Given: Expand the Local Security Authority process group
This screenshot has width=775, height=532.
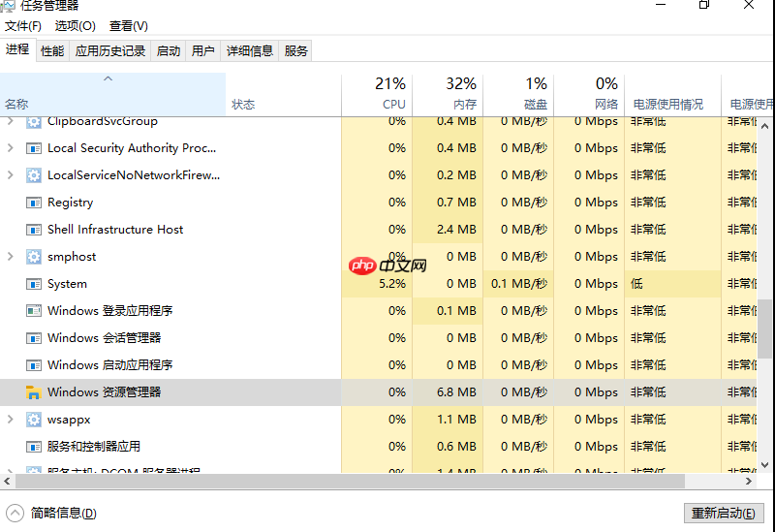Looking at the screenshot, I should click(x=10, y=148).
